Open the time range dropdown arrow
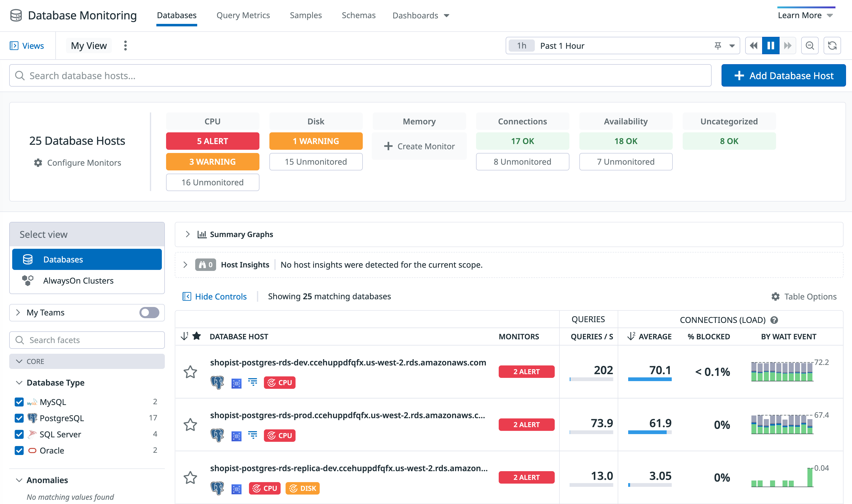The height and width of the screenshot is (504, 852). point(732,46)
